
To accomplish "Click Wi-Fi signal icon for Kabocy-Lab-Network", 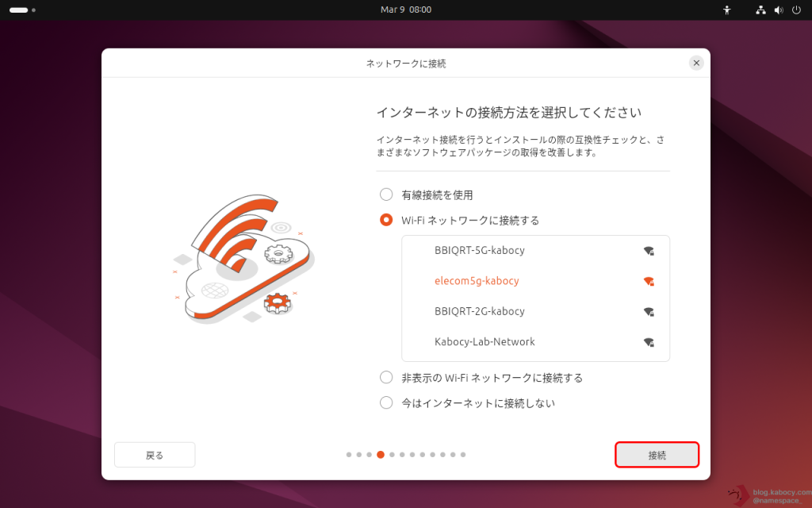I will click(649, 342).
